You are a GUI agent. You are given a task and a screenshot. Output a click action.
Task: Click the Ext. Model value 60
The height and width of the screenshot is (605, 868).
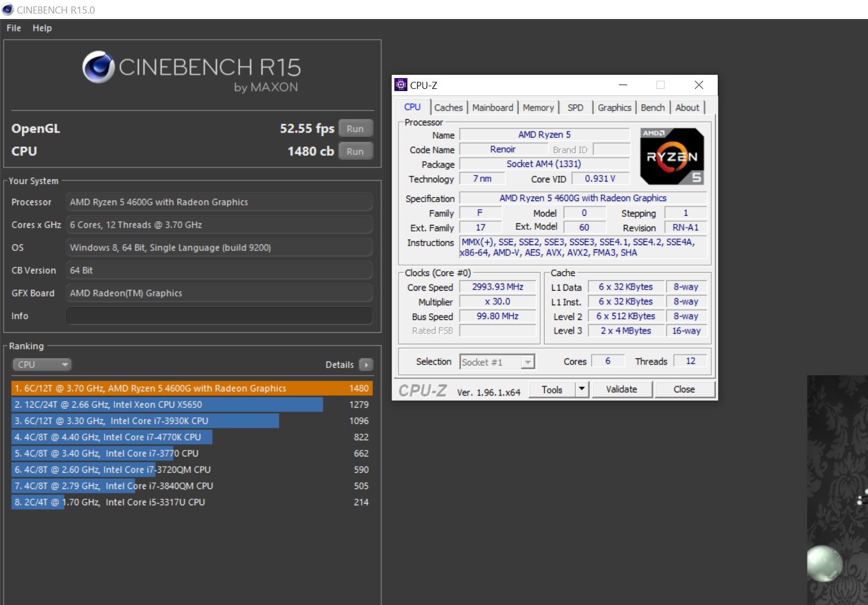click(x=584, y=228)
